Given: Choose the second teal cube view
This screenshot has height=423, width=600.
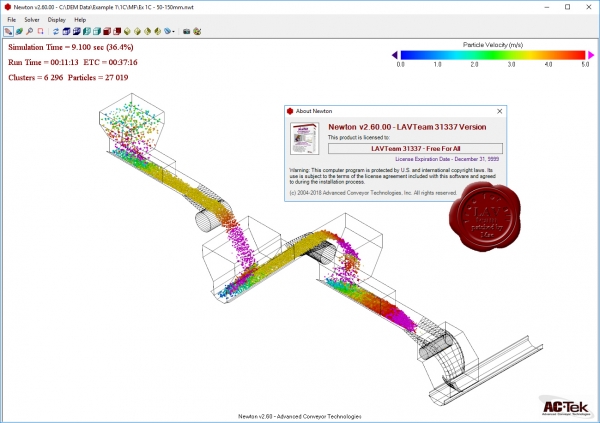Looking at the screenshot, I should [x=97, y=31].
